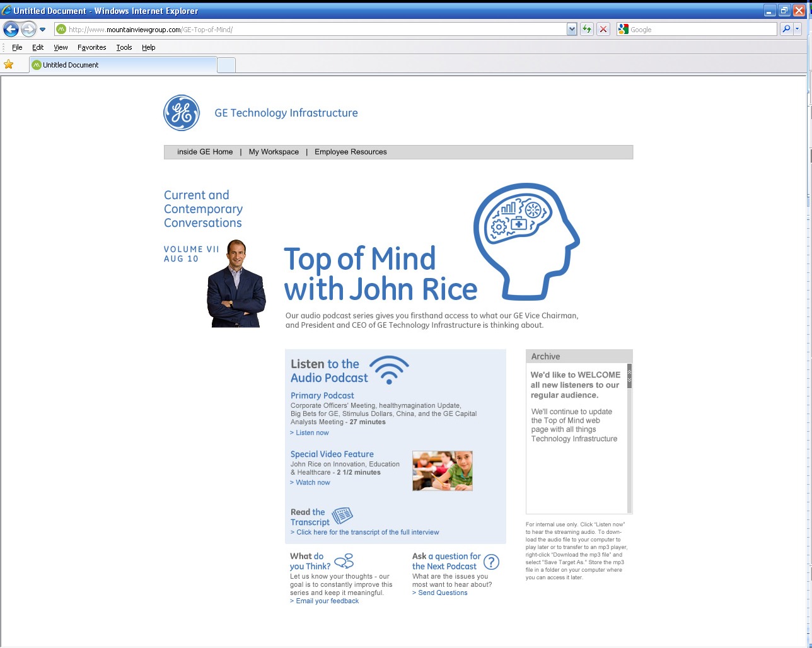Open the search provider options dropdown

point(797,29)
